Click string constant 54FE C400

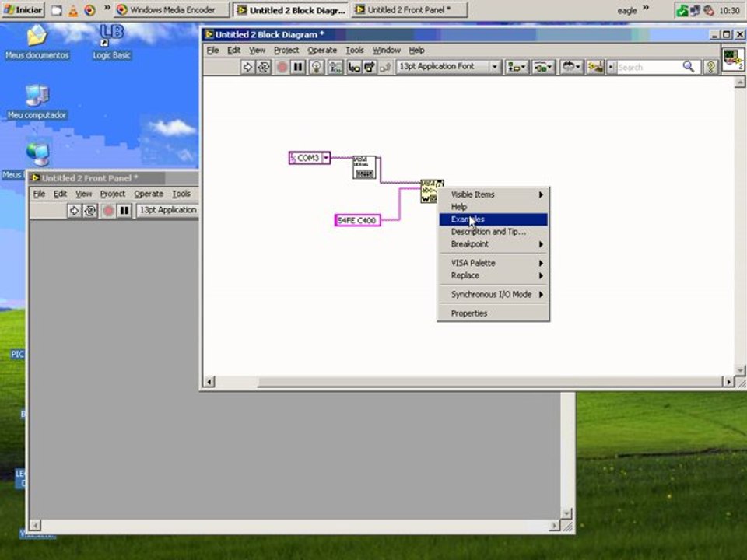(x=357, y=220)
